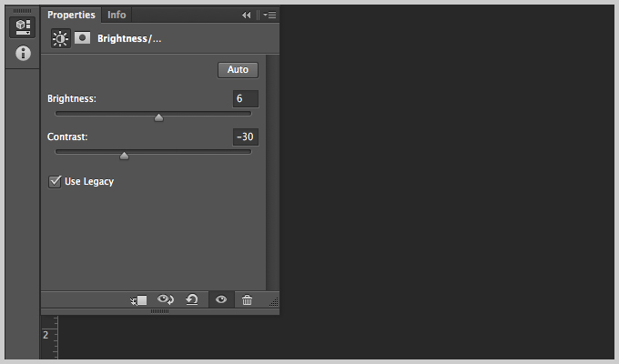This screenshot has width=619, height=364.
Task: Click the dock gripper at top
Action: [22, 11]
